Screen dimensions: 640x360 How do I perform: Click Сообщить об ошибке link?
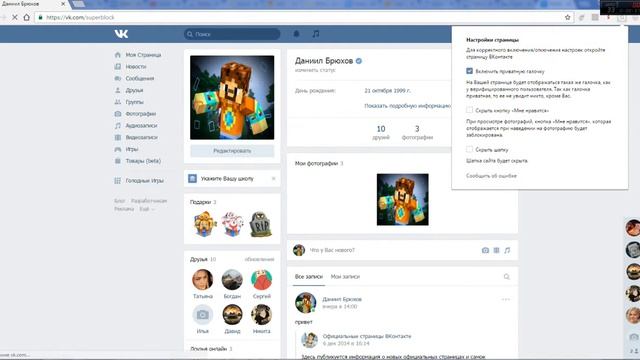pyautogui.click(x=491, y=176)
